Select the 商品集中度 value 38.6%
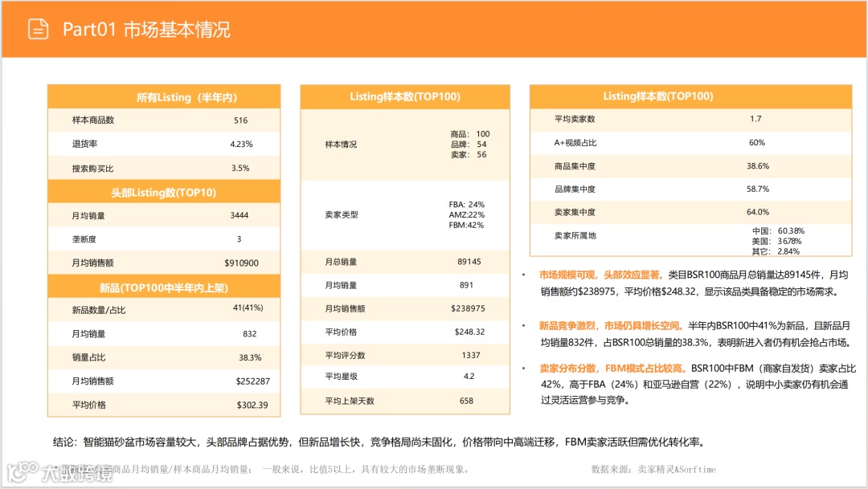Image resolution: width=868 pixels, height=489 pixels. pyautogui.click(x=758, y=166)
